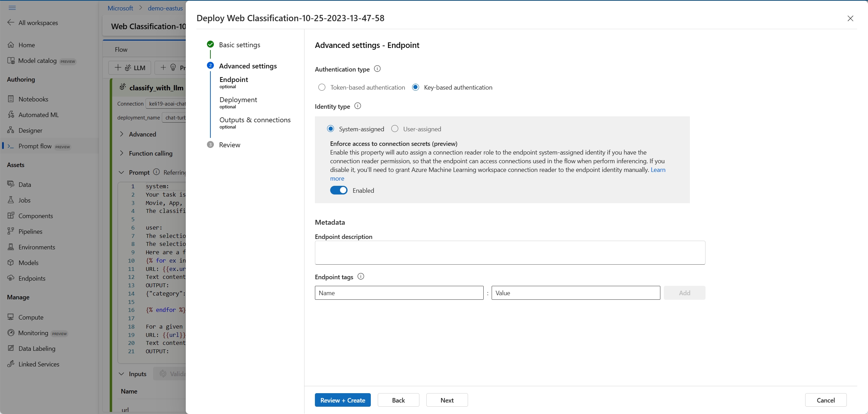Screen dimensions: 868x414
Task: Open Designer from sidebar
Action: coord(30,131)
